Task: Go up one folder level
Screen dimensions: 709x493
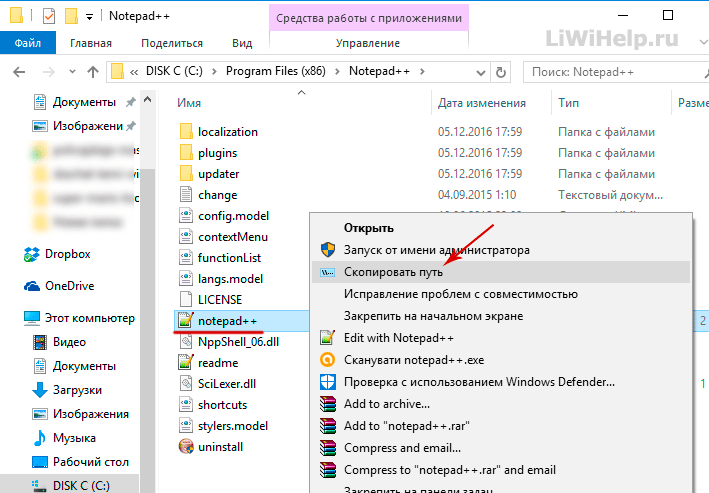Action: click(x=93, y=71)
